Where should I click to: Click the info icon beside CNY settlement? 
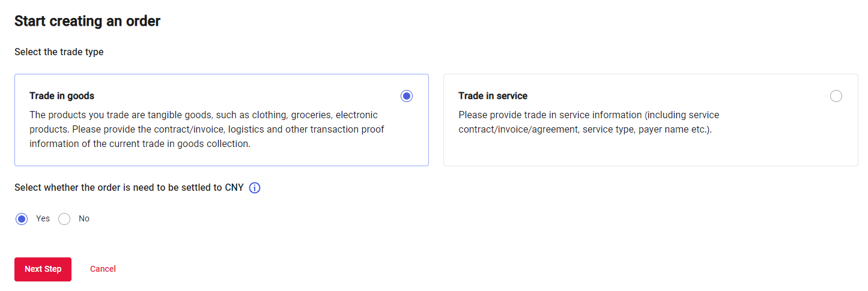(x=255, y=188)
